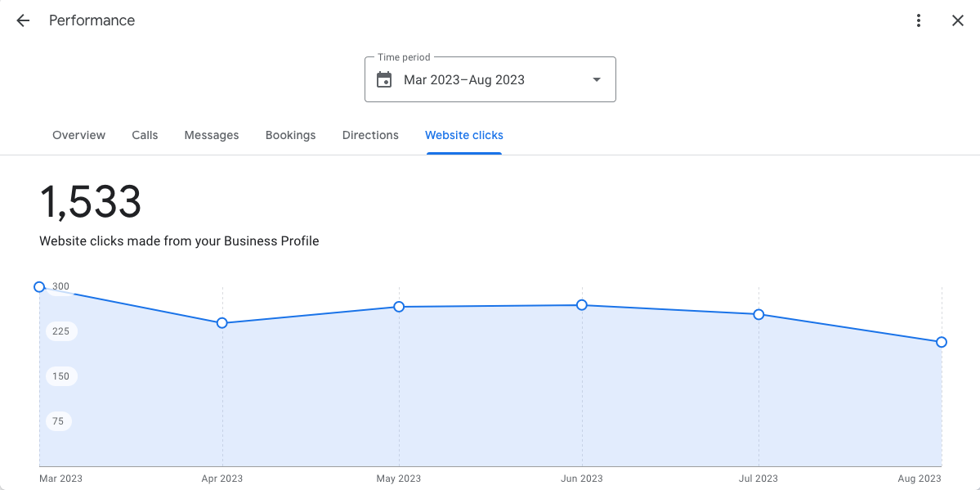This screenshot has width=980, height=490.
Task: Open the Bookings tab
Action: click(x=291, y=135)
